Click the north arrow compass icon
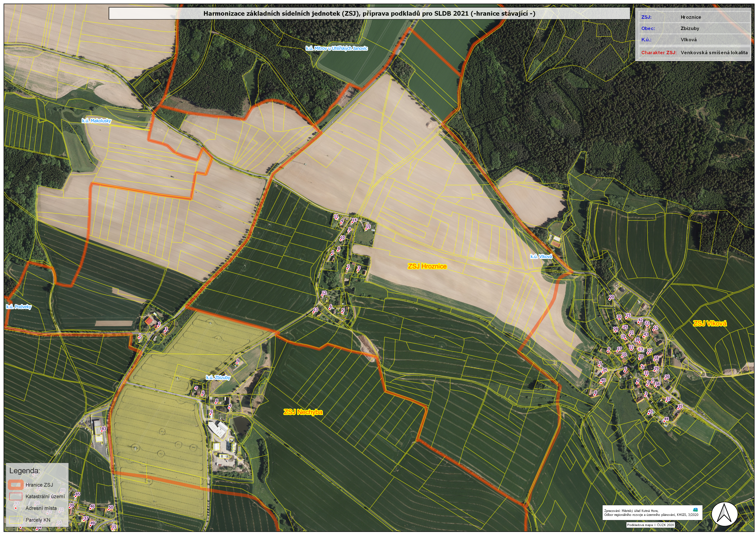 pos(725,514)
